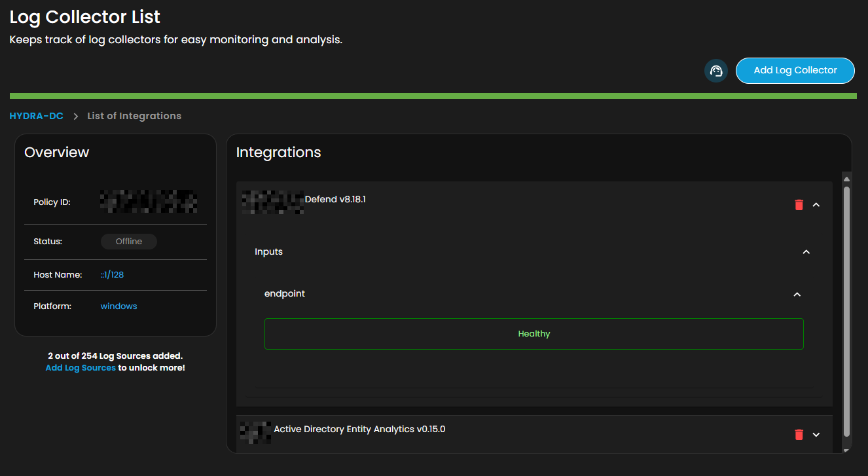Click the host name ::1/128
Screen dimensions: 868x476
coord(112,275)
